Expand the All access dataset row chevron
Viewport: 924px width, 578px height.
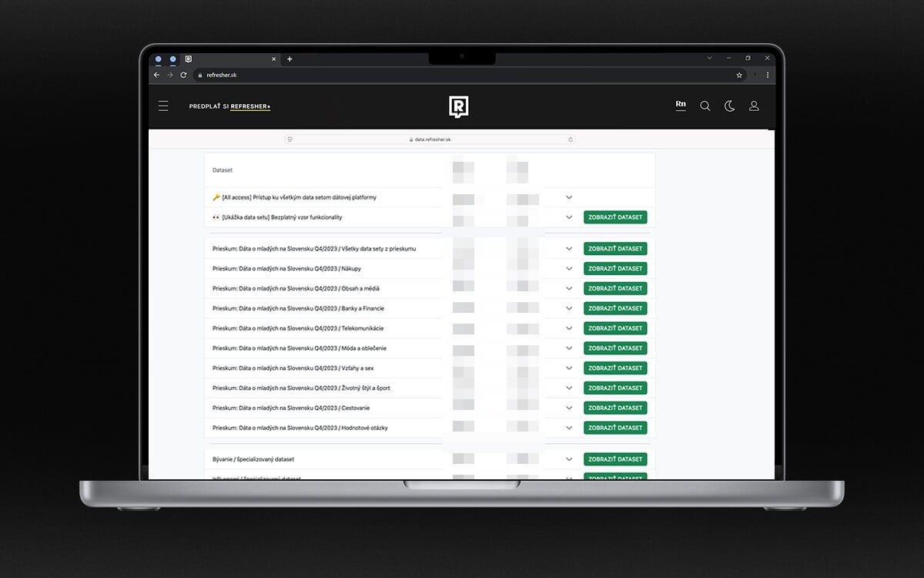[x=569, y=197]
